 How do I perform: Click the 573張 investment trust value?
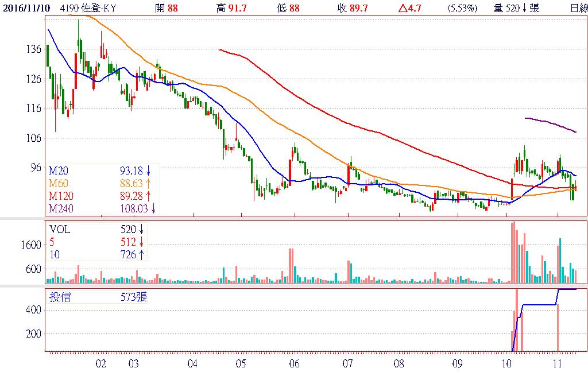pyautogui.click(x=134, y=297)
